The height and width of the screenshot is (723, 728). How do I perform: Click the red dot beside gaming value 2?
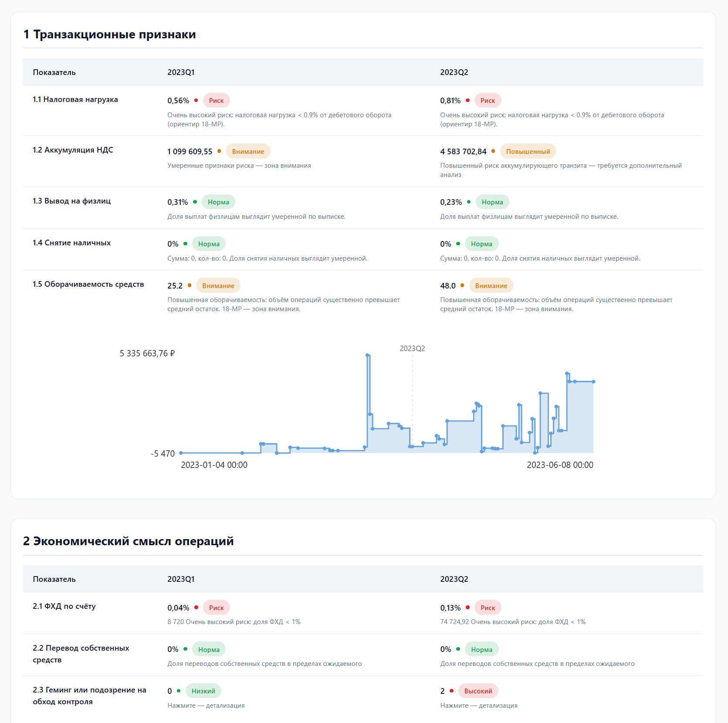451,691
